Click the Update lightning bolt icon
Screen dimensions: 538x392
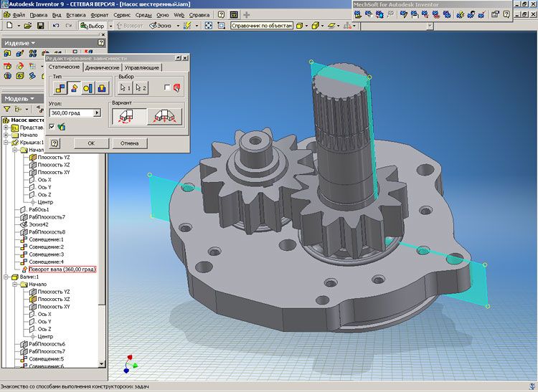click(x=187, y=26)
